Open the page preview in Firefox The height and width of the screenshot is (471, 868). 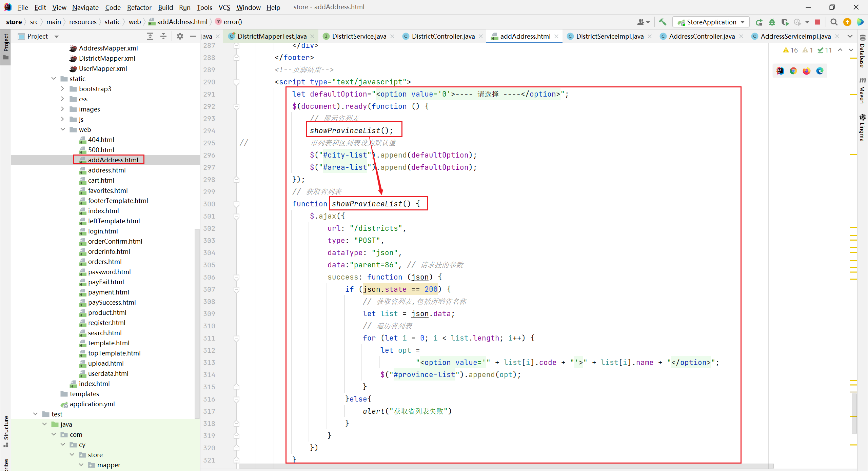tap(806, 71)
